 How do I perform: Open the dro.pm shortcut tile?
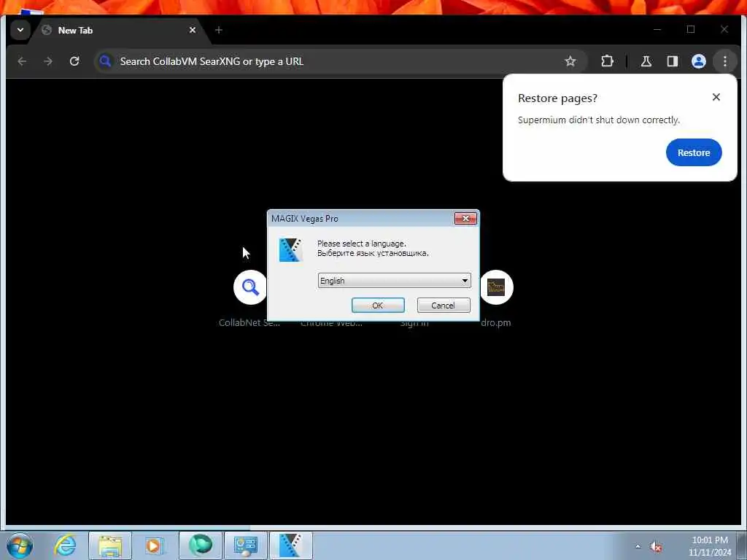click(496, 287)
